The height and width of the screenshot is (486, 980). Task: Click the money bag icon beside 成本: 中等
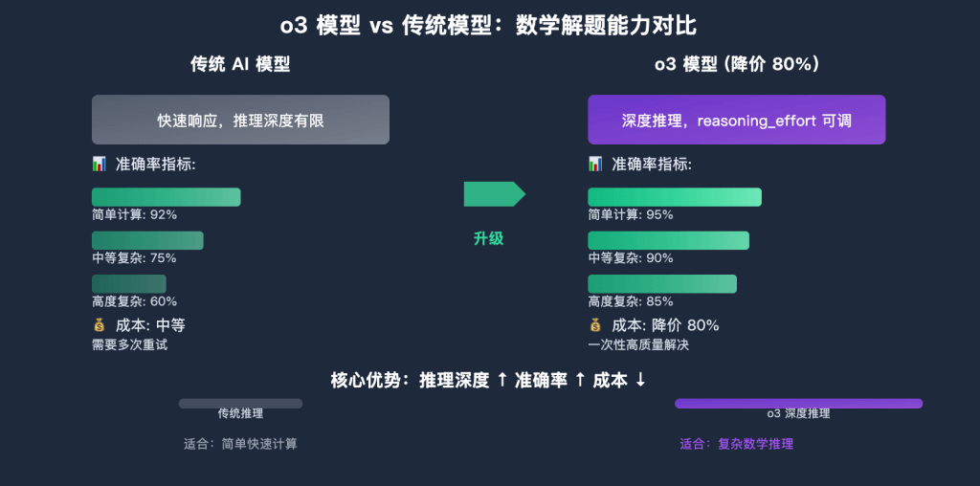pos(99,325)
